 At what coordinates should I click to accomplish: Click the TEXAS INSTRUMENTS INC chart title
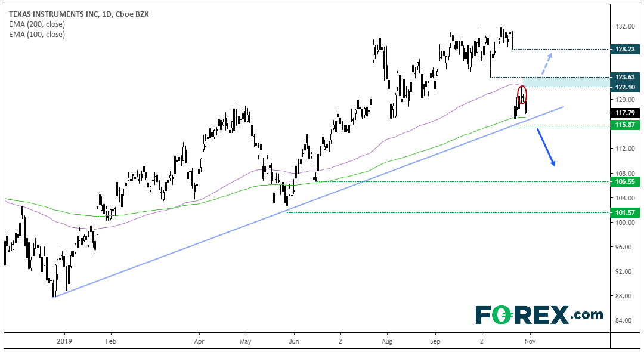[x=79, y=14]
